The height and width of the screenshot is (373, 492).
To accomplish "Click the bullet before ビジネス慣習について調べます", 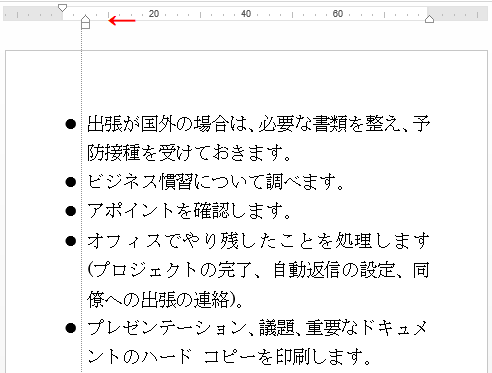I will [71, 182].
